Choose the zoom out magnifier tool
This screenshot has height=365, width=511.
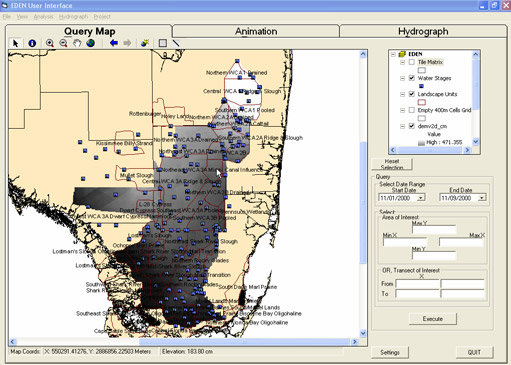63,43
